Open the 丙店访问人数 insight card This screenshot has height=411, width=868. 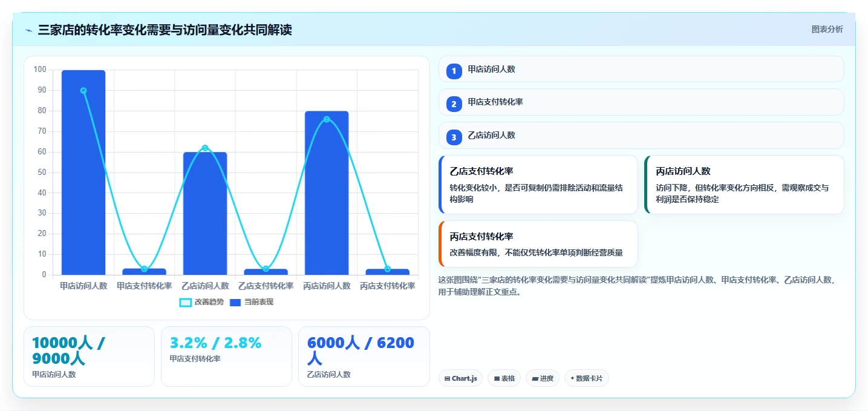pos(744,185)
